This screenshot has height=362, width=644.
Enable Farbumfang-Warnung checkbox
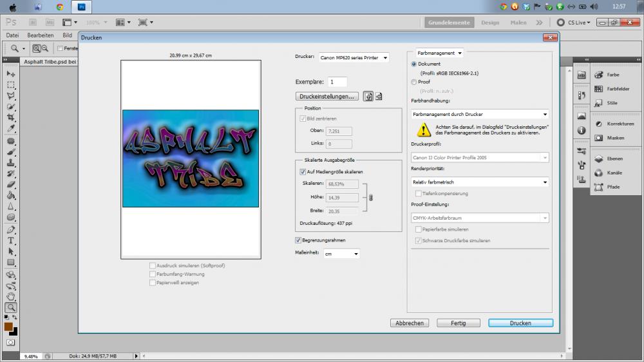[153, 274]
